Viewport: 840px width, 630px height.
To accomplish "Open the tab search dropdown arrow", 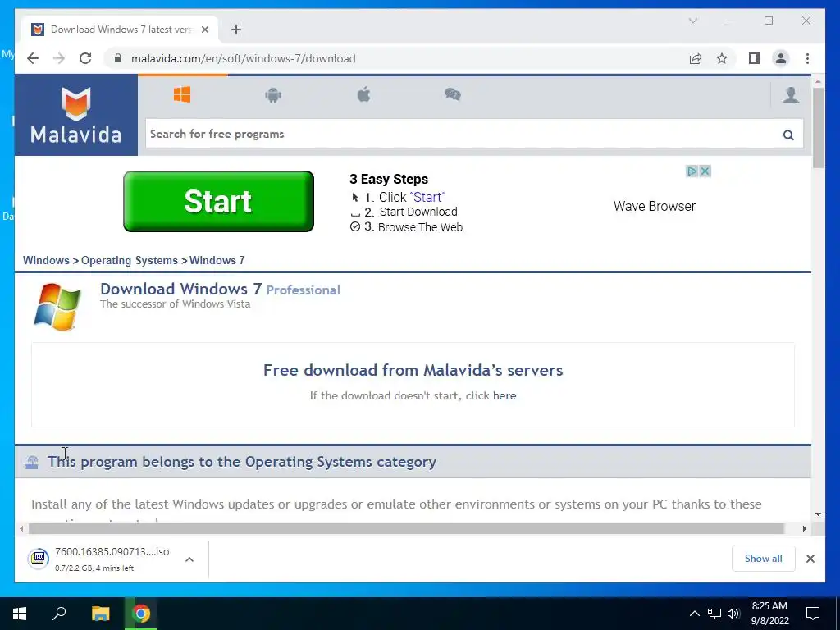I will click(692, 21).
